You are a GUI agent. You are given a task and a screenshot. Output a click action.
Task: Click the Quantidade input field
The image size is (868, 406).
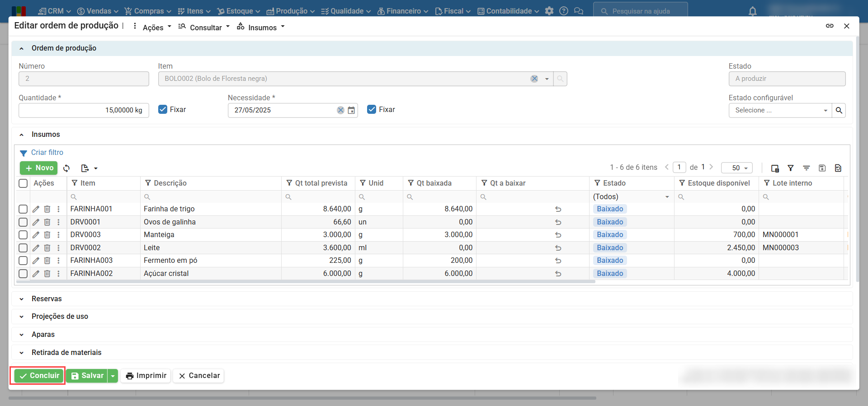pyautogui.click(x=84, y=110)
